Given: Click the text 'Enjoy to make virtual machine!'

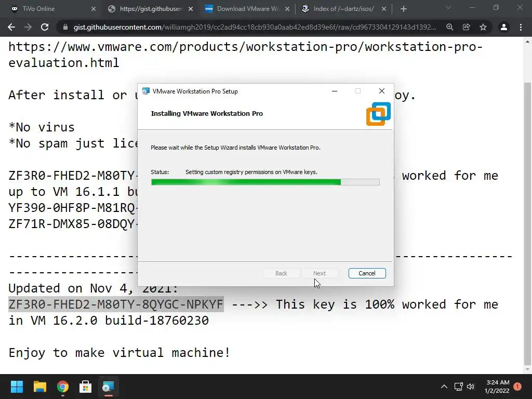Looking at the screenshot, I should (x=119, y=353).
